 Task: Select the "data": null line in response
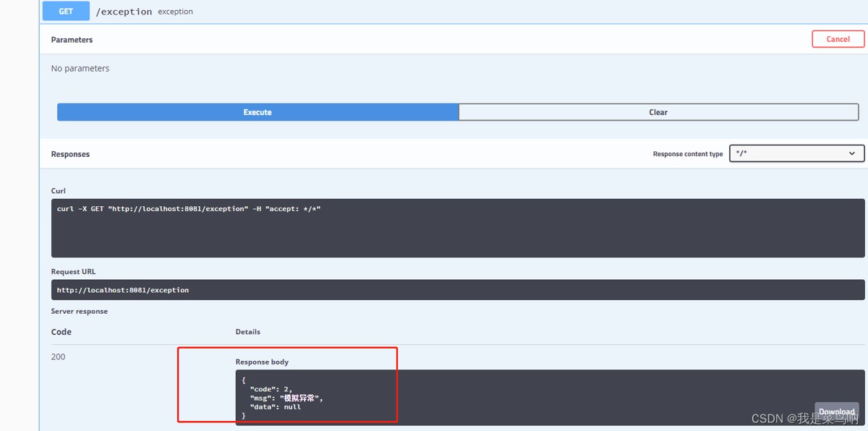(x=276, y=407)
